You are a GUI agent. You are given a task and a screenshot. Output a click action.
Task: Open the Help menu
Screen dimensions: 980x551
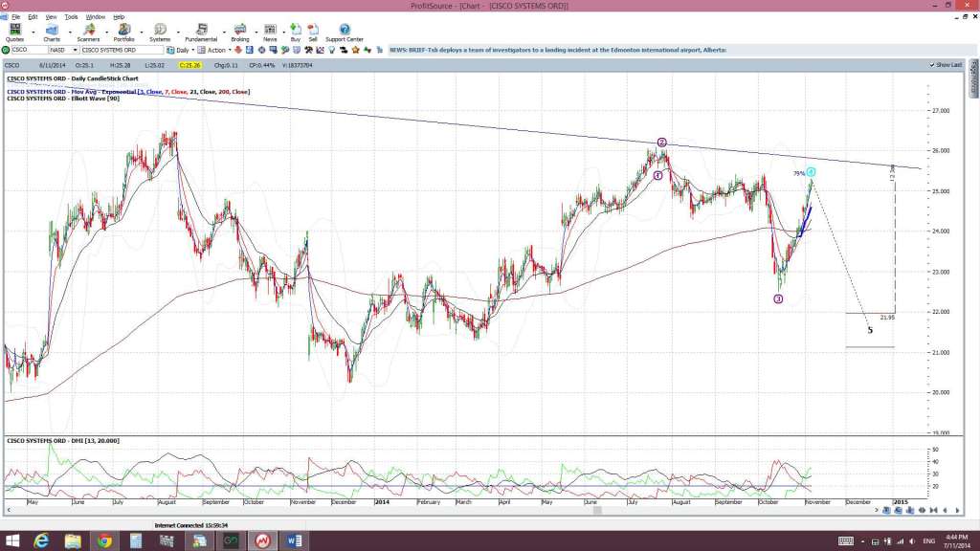[118, 17]
